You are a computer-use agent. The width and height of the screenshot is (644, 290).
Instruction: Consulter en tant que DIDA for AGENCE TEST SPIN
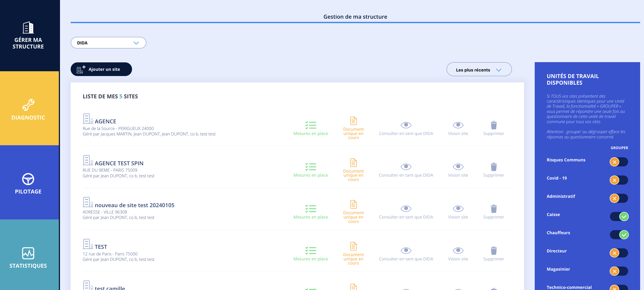(x=406, y=170)
